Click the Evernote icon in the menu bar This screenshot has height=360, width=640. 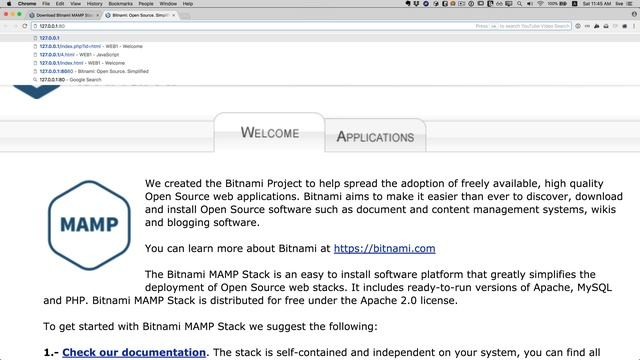(407, 3)
